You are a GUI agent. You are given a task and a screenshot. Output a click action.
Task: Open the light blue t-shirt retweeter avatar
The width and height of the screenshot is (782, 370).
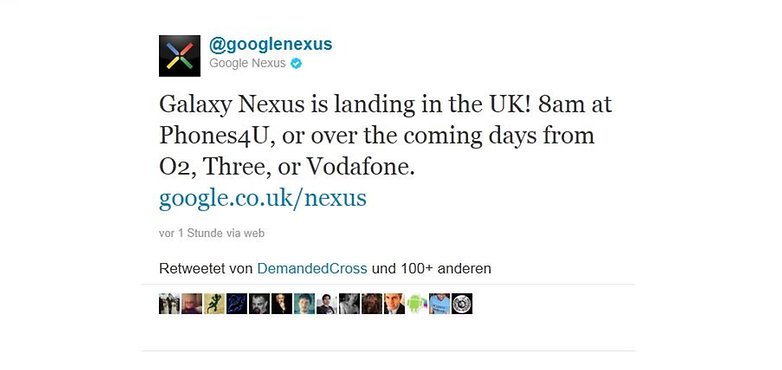click(x=439, y=304)
